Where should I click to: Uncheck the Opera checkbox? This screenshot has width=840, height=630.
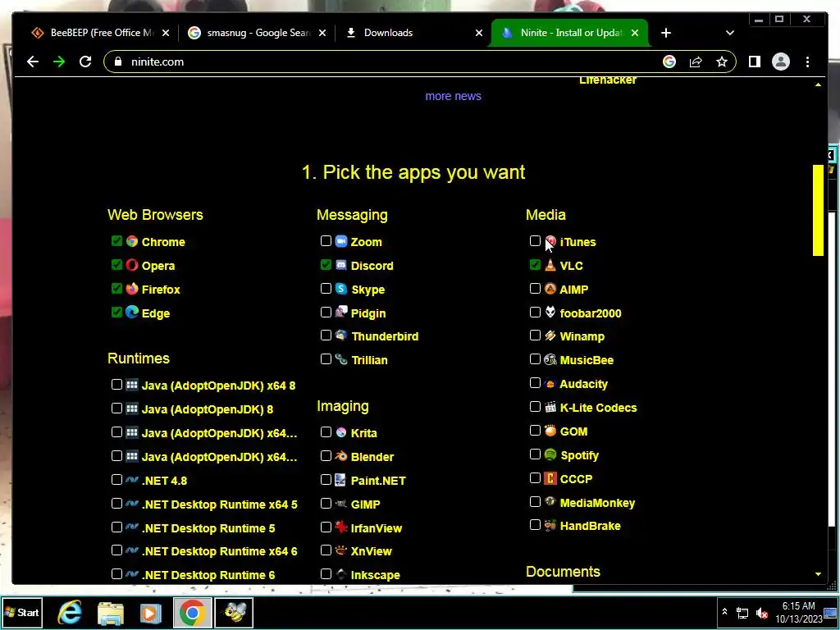click(x=116, y=265)
